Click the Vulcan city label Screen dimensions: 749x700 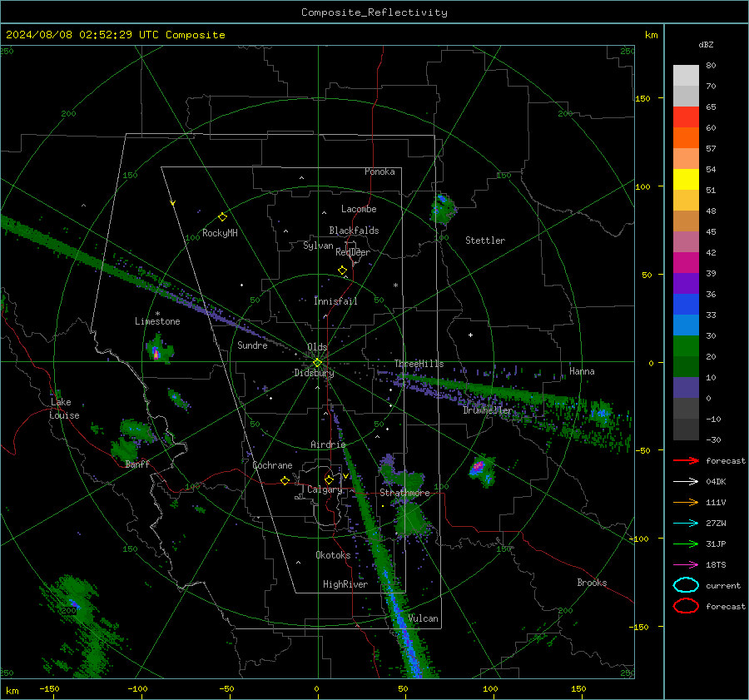(423, 618)
